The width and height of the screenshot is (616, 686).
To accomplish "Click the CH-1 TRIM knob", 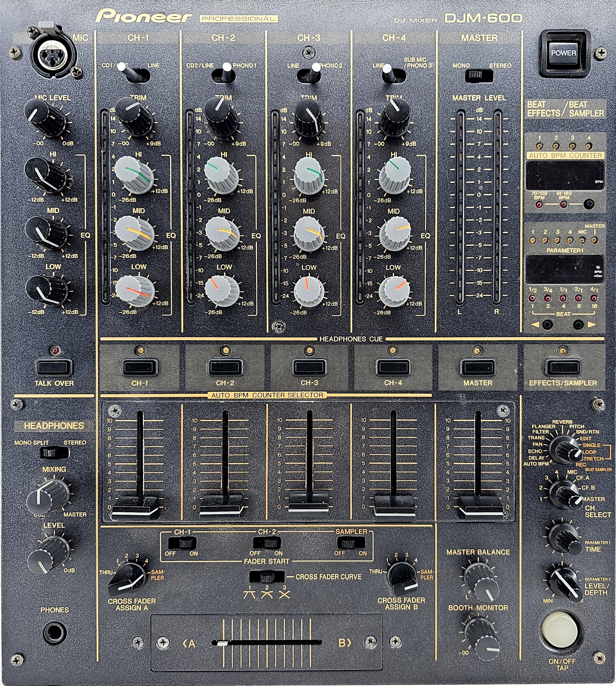I will point(135,117).
